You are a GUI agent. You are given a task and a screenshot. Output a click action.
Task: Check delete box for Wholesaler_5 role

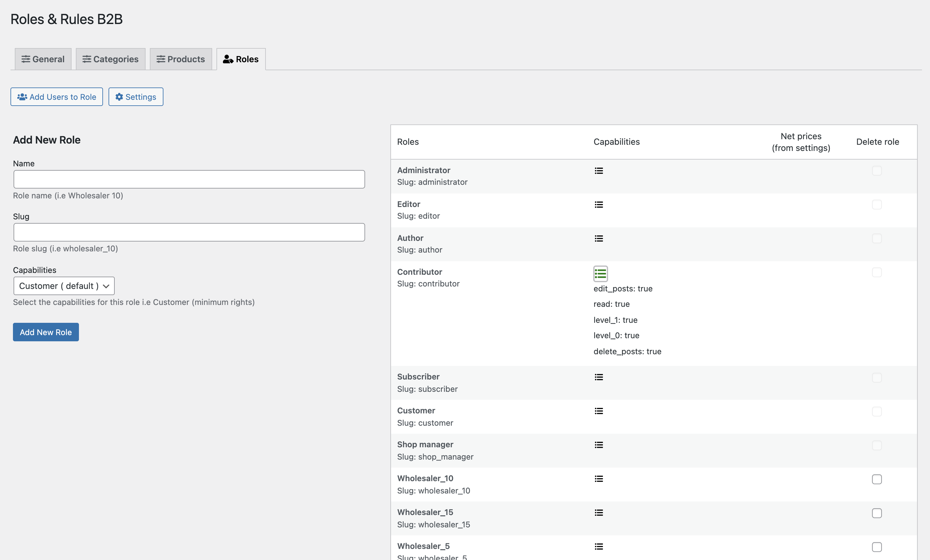click(x=876, y=547)
